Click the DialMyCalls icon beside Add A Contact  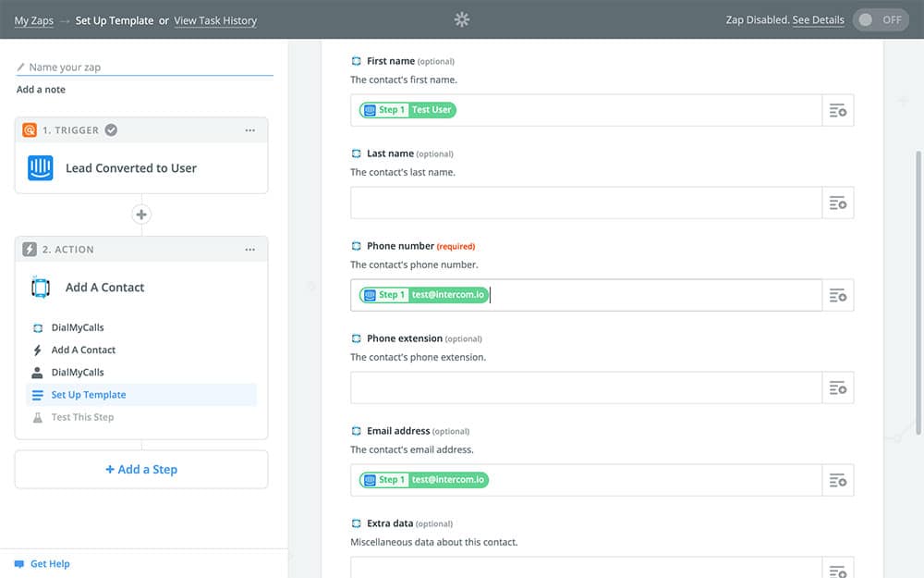pos(41,288)
